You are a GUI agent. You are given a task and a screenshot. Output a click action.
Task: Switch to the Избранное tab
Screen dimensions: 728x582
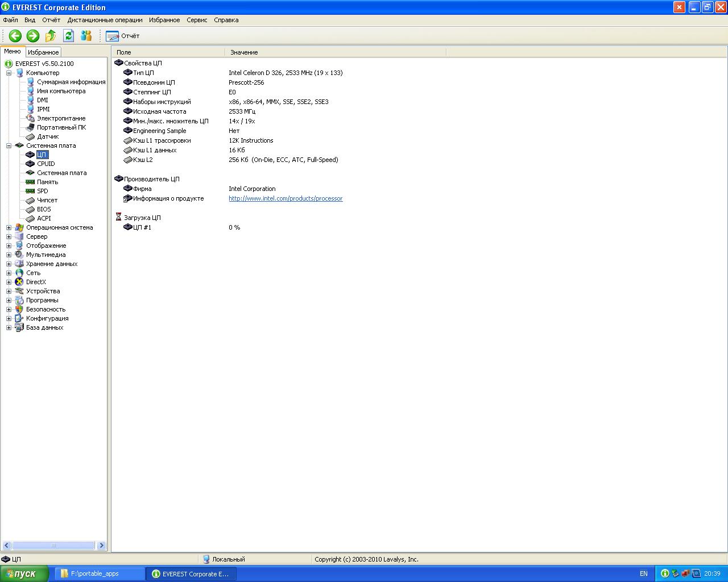[x=43, y=52]
